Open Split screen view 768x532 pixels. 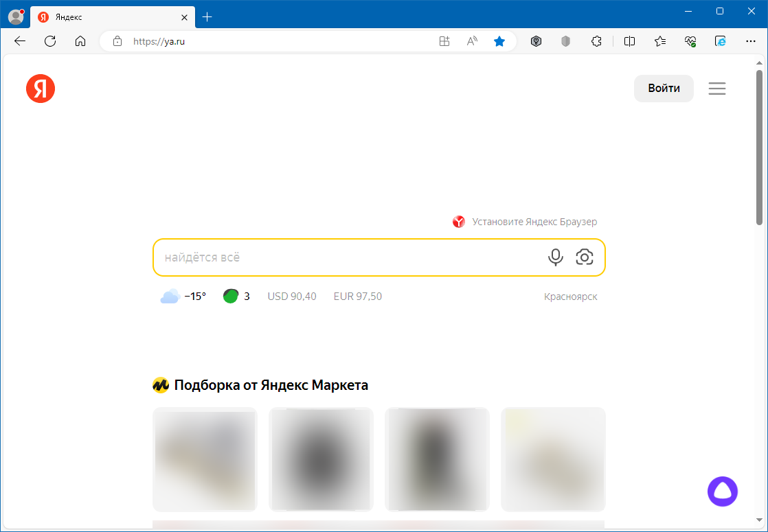pos(629,42)
